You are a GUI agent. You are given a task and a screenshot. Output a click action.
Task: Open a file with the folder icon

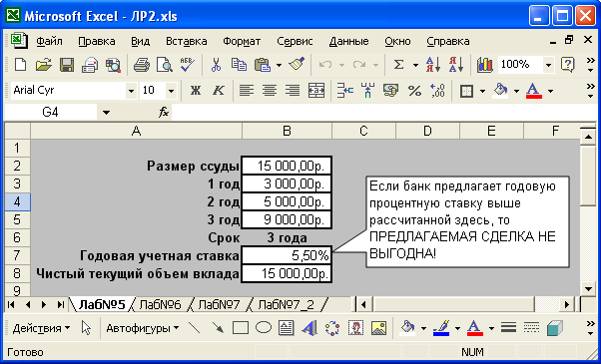[43, 65]
